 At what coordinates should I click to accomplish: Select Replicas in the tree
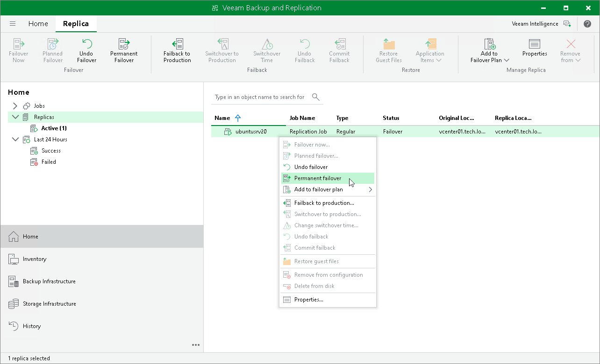tap(44, 117)
